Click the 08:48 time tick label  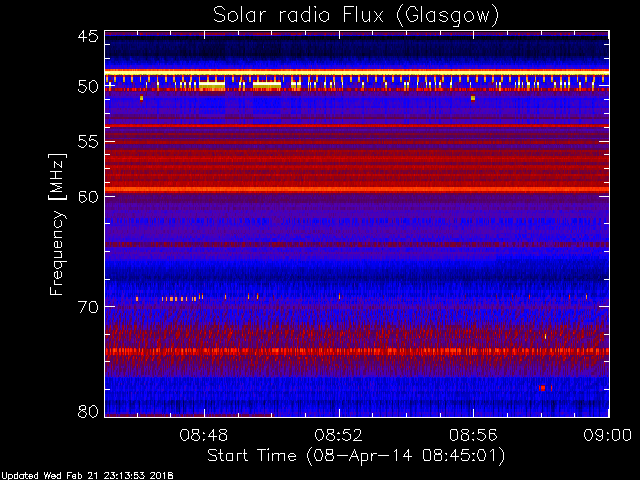[x=204, y=435]
